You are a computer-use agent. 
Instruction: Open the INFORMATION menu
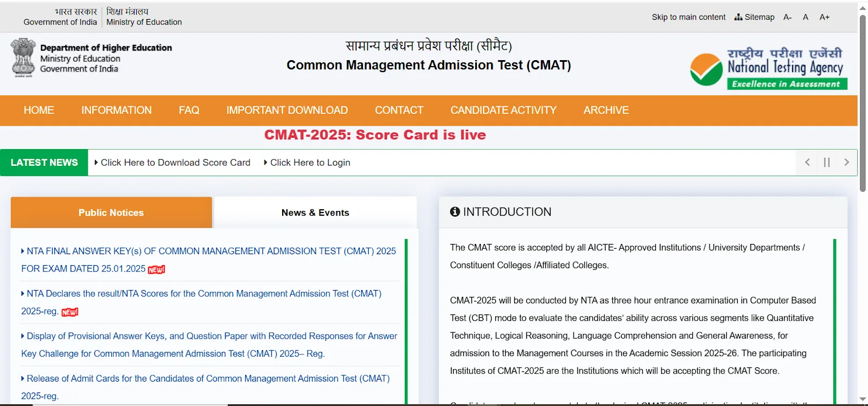[117, 110]
